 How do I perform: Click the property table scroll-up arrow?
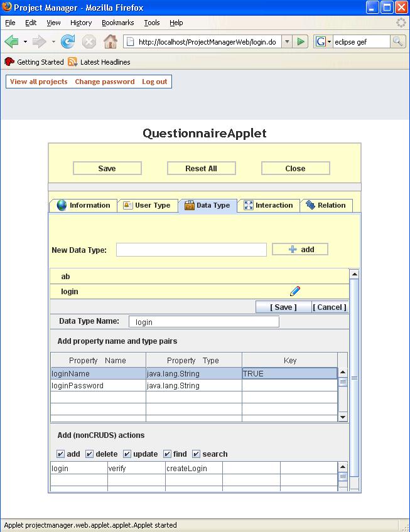coord(343,373)
